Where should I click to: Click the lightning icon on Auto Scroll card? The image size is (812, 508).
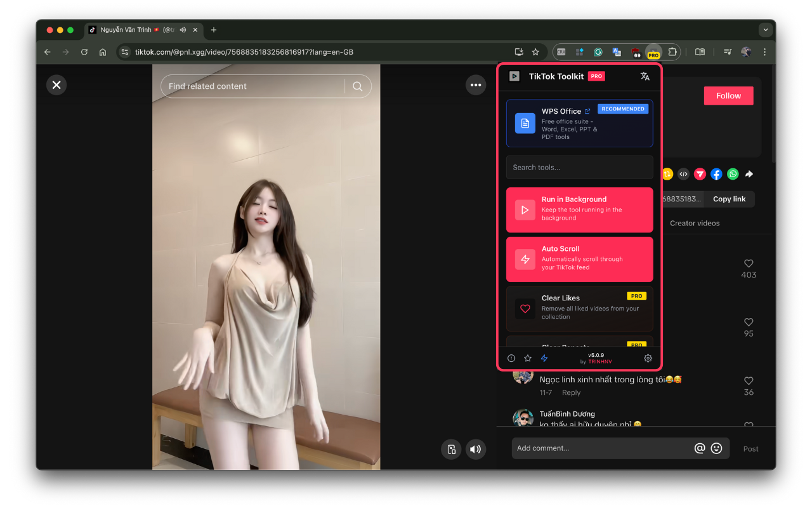click(525, 260)
